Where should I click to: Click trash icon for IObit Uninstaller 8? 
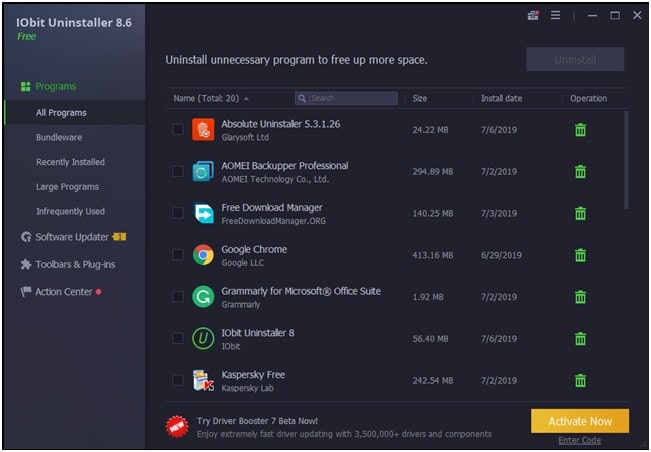click(580, 339)
